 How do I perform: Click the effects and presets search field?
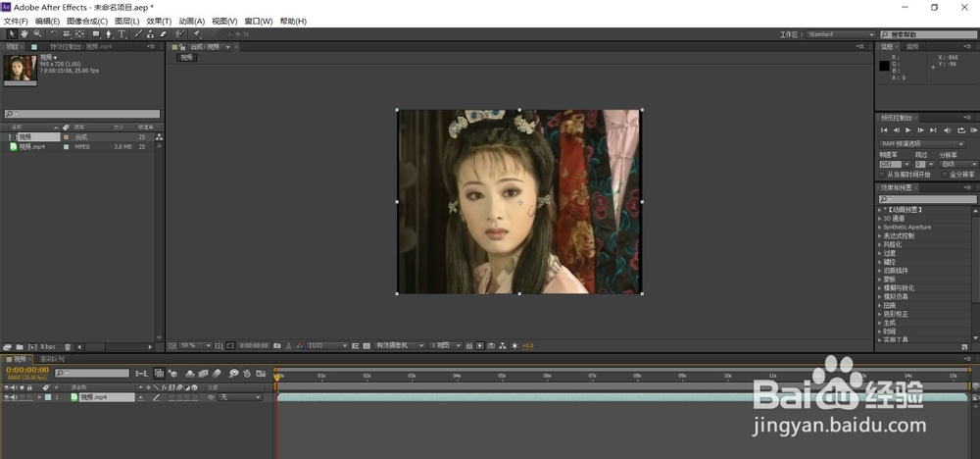click(x=927, y=199)
